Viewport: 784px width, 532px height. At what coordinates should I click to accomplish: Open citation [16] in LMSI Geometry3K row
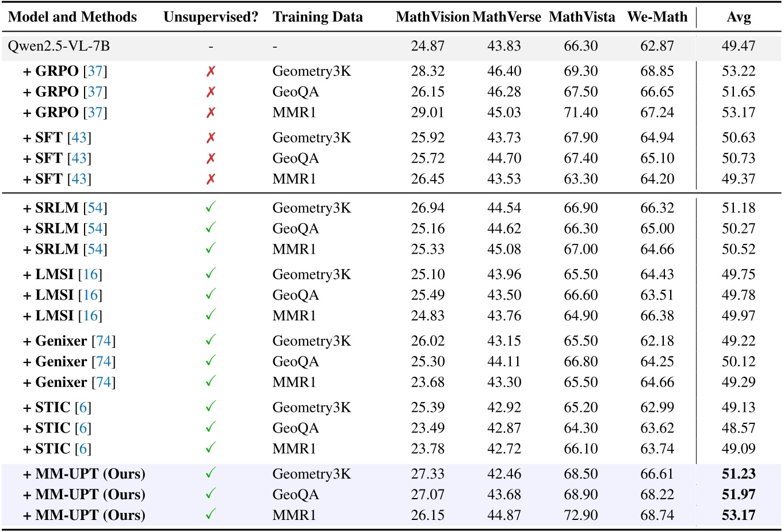[x=90, y=275]
